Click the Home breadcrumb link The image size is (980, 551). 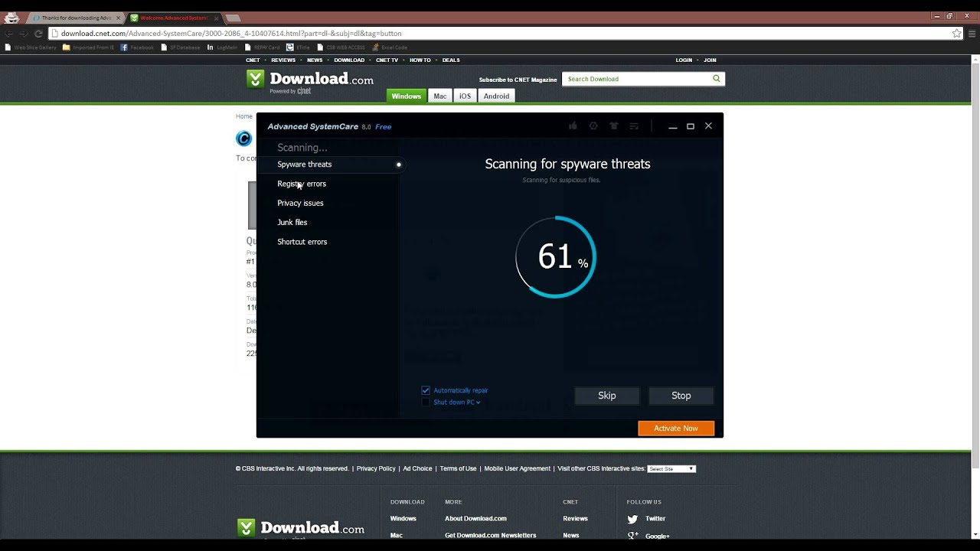click(244, 116)
